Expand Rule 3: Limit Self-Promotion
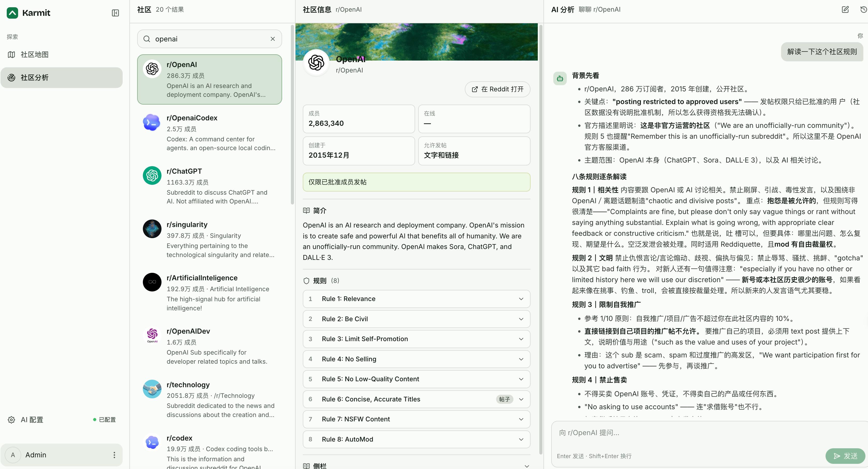This screenshot has height=469, width=868. [x=416, y=339]
